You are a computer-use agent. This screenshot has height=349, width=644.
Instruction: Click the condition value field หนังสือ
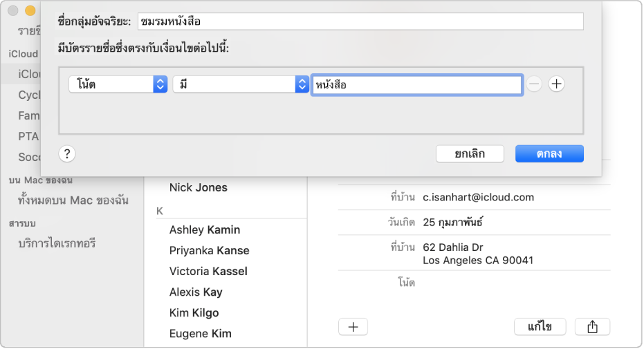(417, 84)
